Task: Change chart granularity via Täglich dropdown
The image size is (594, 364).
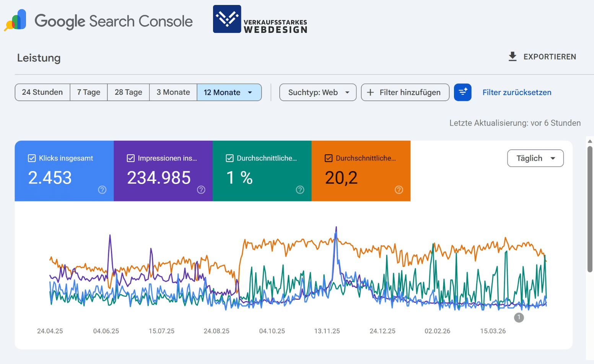Action: pos(535,158)
